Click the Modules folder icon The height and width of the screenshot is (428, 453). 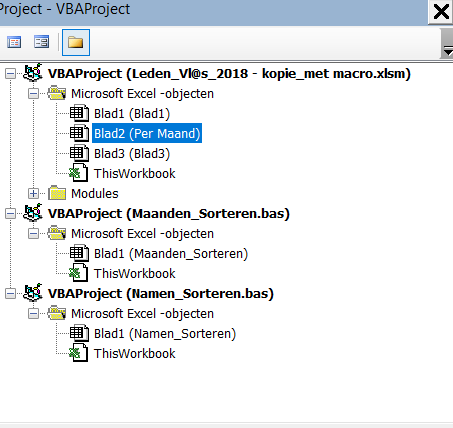(57, 193)
